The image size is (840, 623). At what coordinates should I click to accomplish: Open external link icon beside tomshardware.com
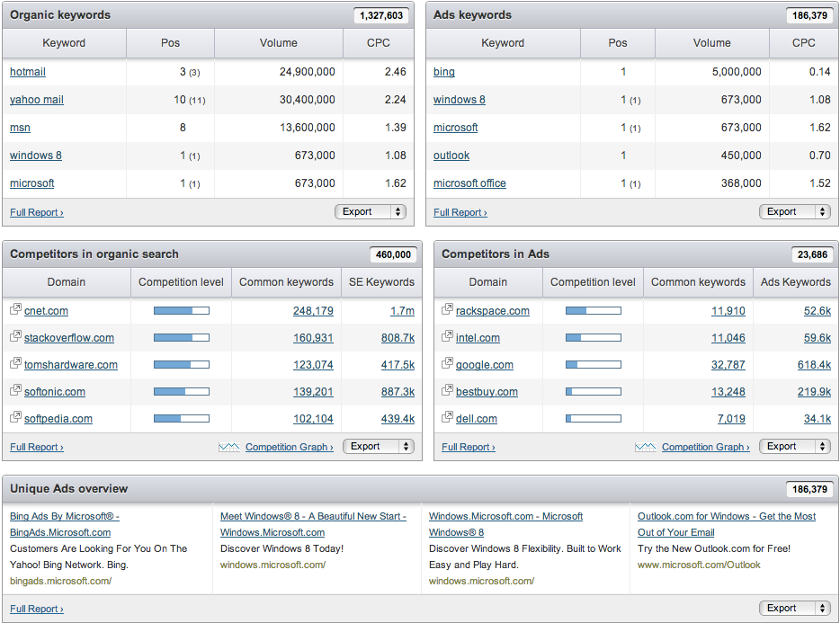(x=15, y=362)
